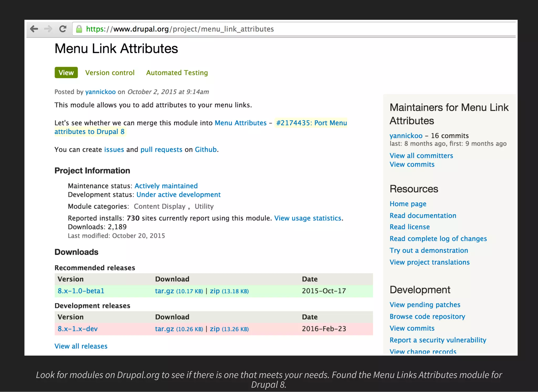
Task: Click the 730 reported installs number
Action: pos(133,218)
